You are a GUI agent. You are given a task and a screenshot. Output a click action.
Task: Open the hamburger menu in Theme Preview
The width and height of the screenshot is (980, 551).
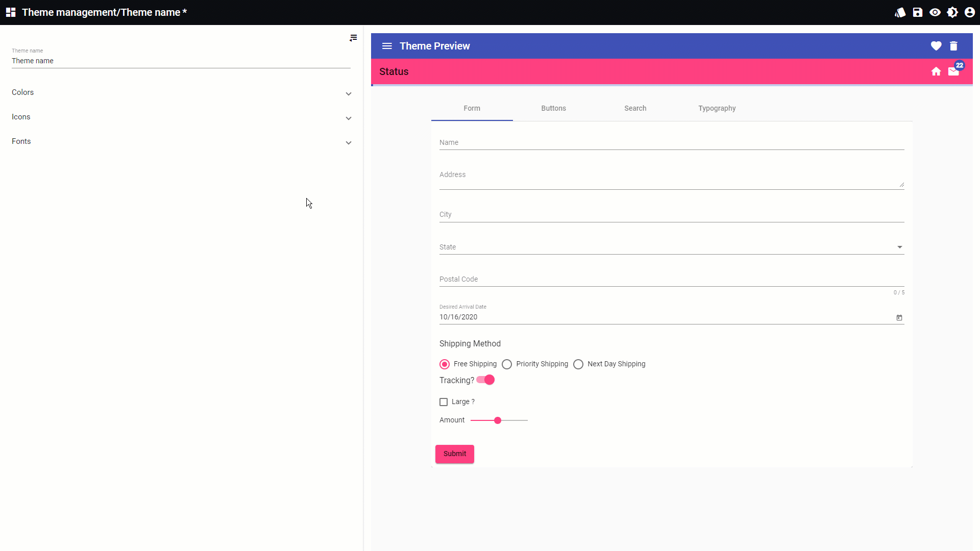pyautogui.click(x=387, y=46)
